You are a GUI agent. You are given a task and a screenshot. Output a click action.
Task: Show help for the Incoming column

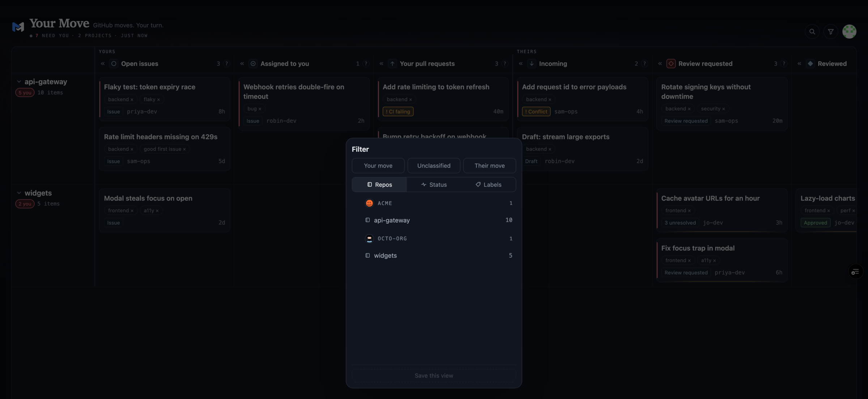pos(644,64)
